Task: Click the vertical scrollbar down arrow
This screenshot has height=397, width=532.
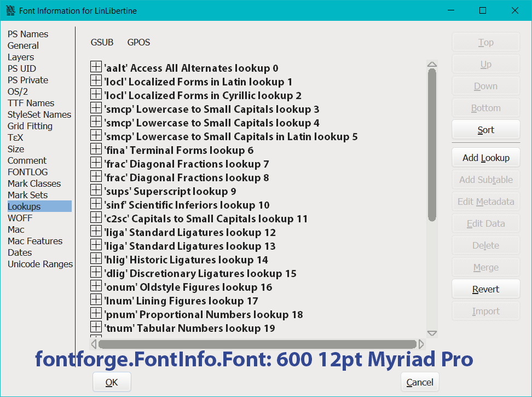Action: click(x=432, y=333)
